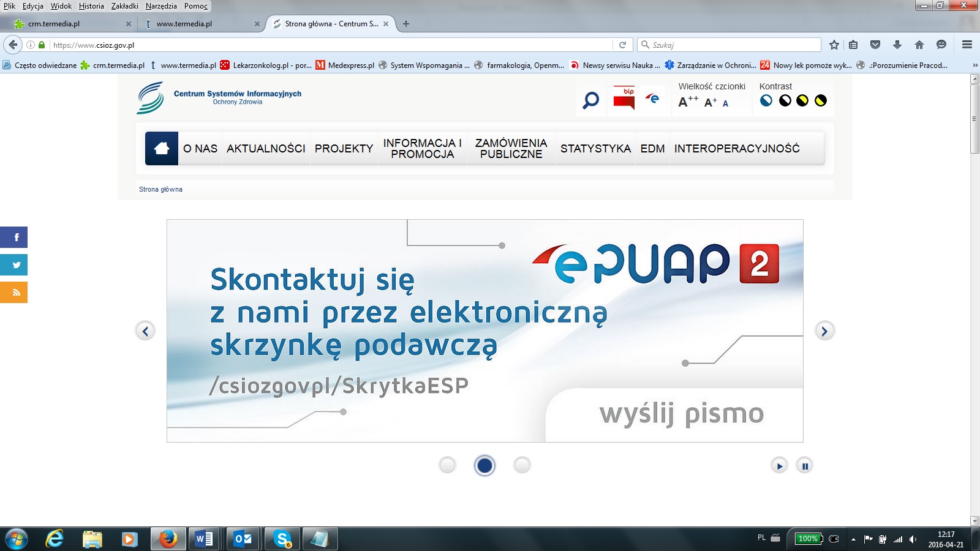Select the third slide indicator dot
The width and height of the screenshot is (980, 551).
coord(522,465)
